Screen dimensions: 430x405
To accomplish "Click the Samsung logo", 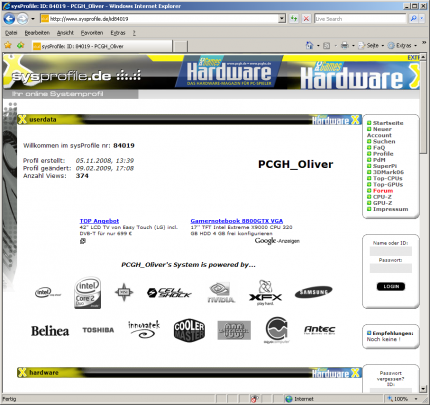I will pos(313,292).
